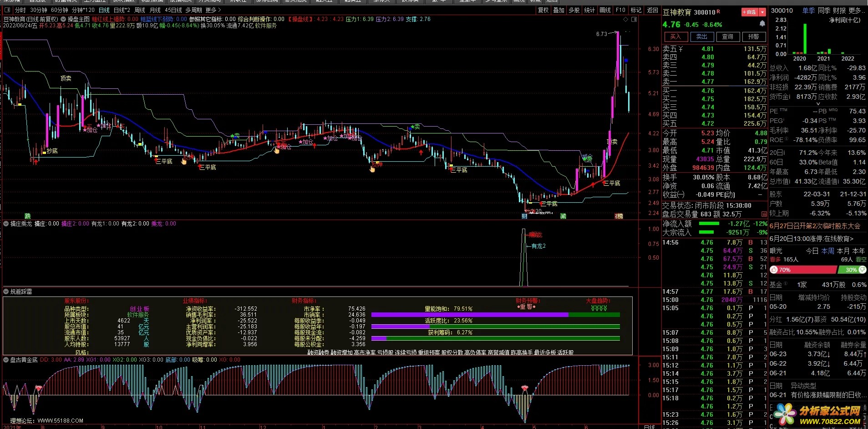Image resolution: width=868 pixels, height=429 pixels.
Task: Click the red 70% bullish sentiment bar
Action: coord(803,270)
